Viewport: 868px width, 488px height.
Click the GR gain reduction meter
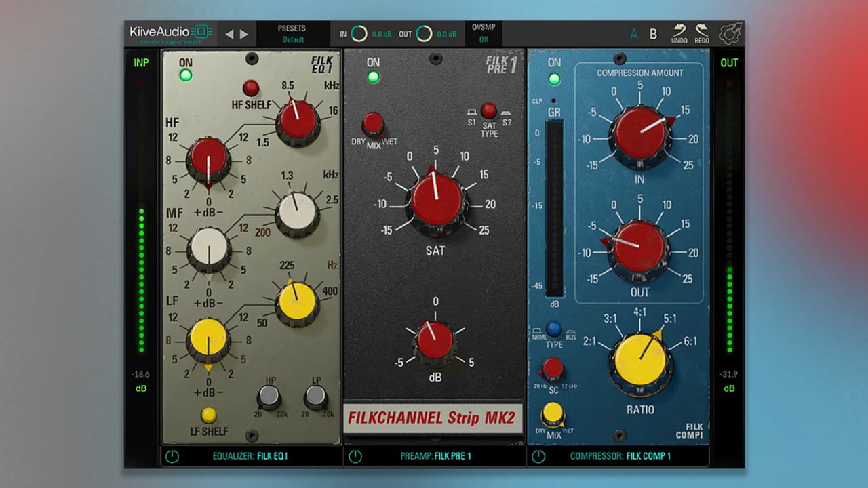click(554, 209)
